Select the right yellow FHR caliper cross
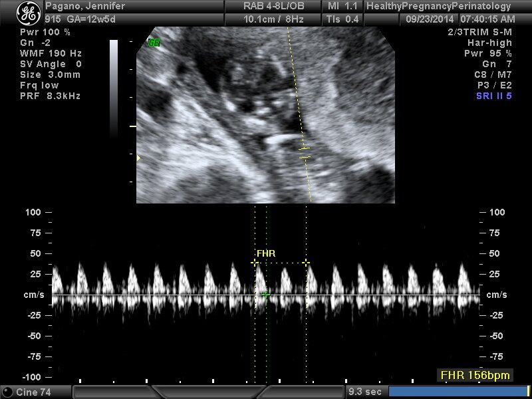 point(306,263)
